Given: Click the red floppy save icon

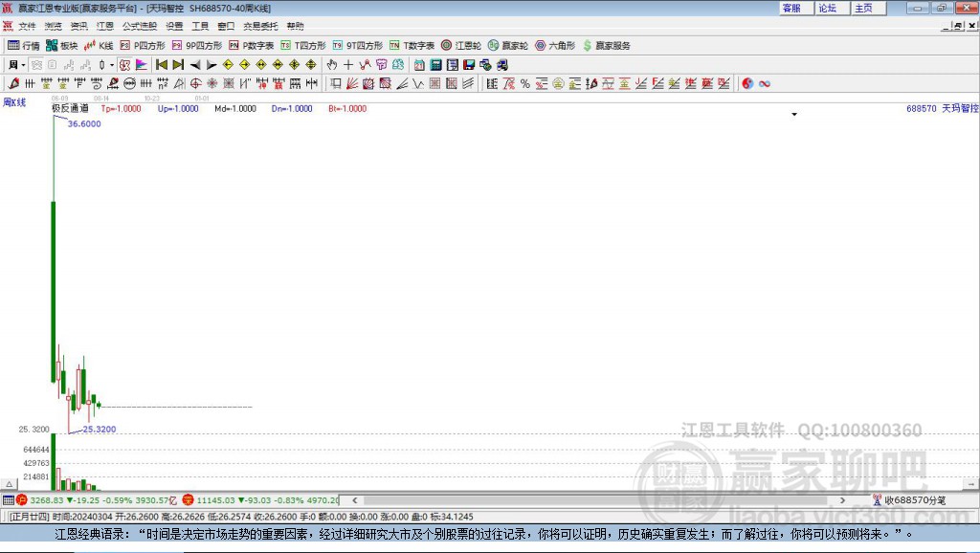Looking at the screenshot, I should (469, 64).
